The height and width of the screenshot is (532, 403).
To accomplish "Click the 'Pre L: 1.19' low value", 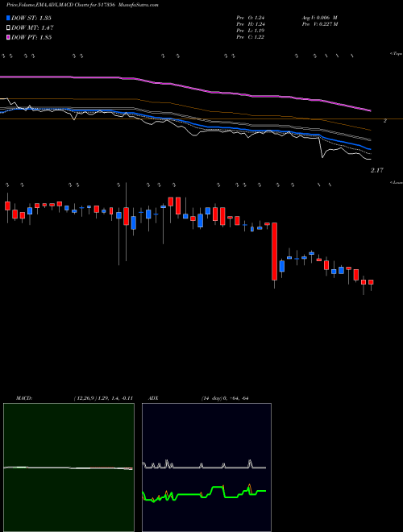I will (x=251, y=31).
